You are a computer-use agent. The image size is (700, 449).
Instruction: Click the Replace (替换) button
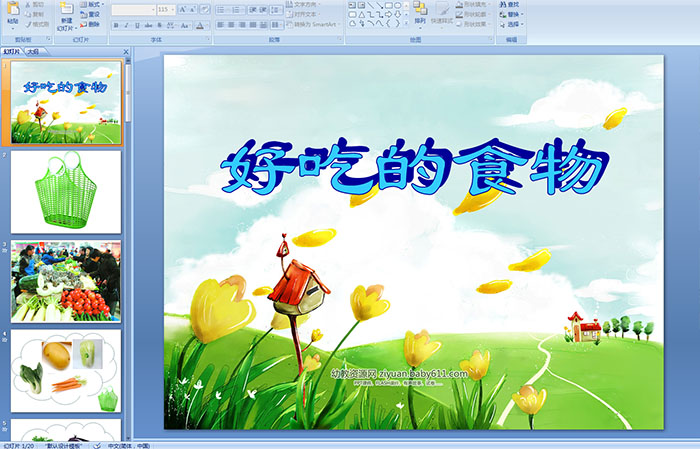click(x=512, y=14)
